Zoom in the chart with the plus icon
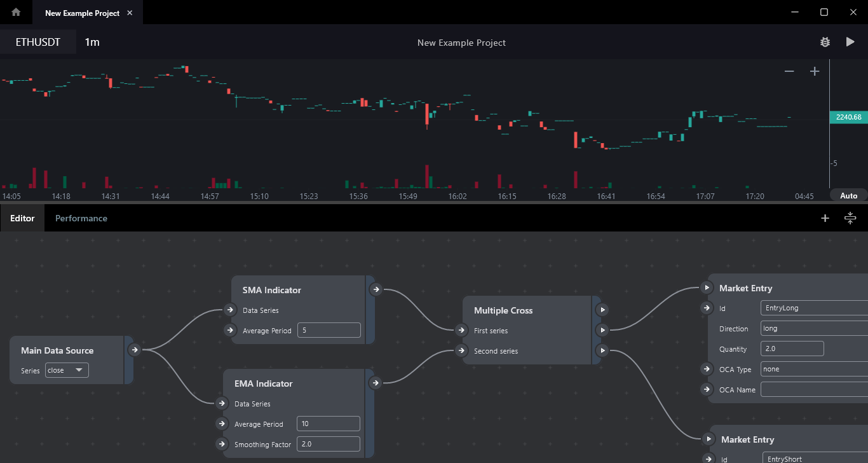Image resolution: width=868 pixels, height=463 pixels. [815, 71]
